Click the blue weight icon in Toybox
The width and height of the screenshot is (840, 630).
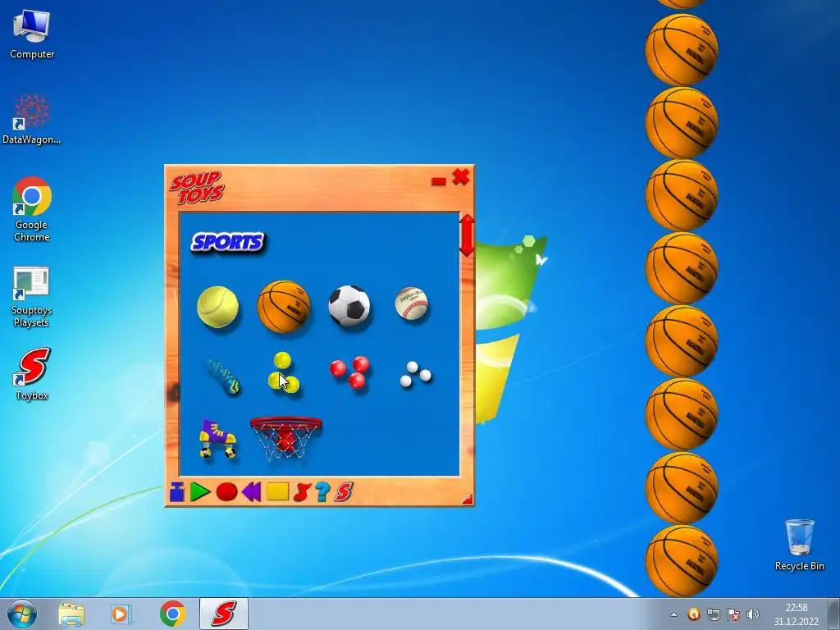[x=177, y=492]
